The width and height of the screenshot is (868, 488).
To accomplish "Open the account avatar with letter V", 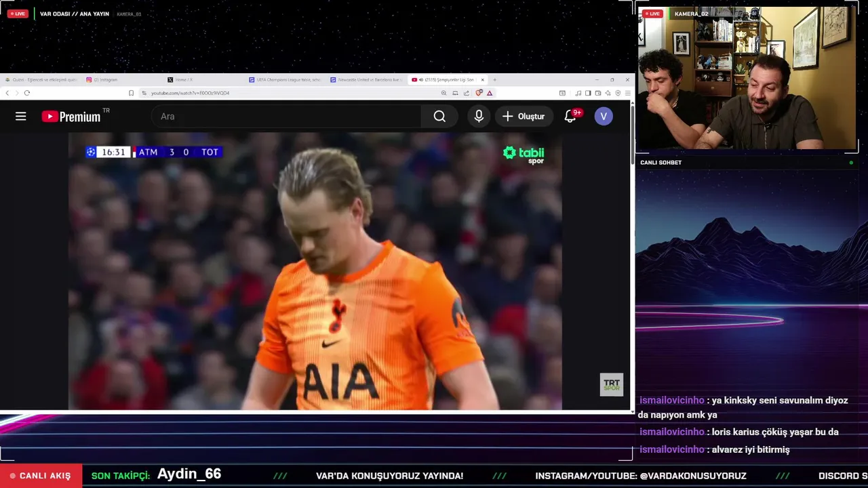I will point(604,117).
